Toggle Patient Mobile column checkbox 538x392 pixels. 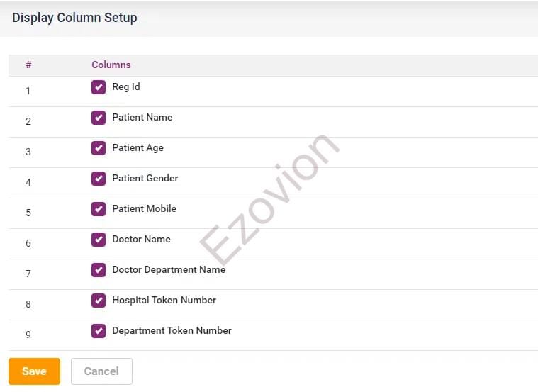(99, 209)
